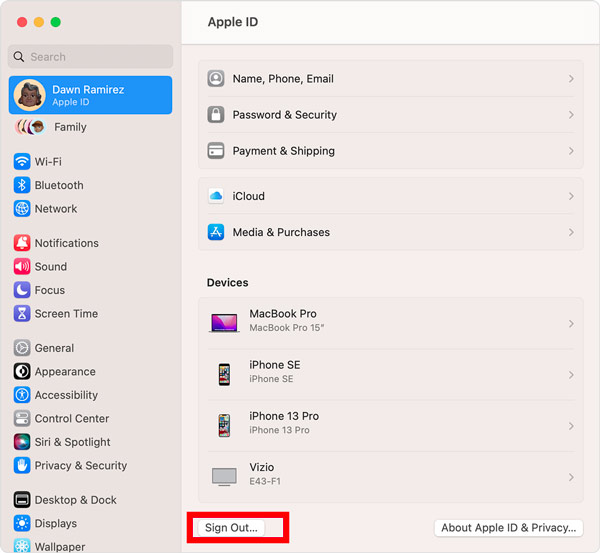Viewport: 600px width, 553px height.
Task: Go to Notifications label in sidebar
Action: tap(67, 243)
